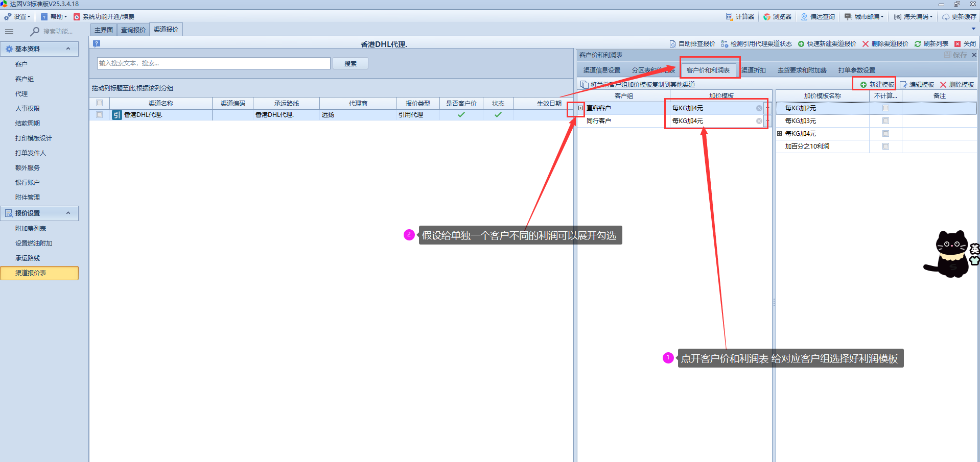Launch the 浏览器 browser tool
This screenshot has height=462, width=980.
(x=777, y=17)
